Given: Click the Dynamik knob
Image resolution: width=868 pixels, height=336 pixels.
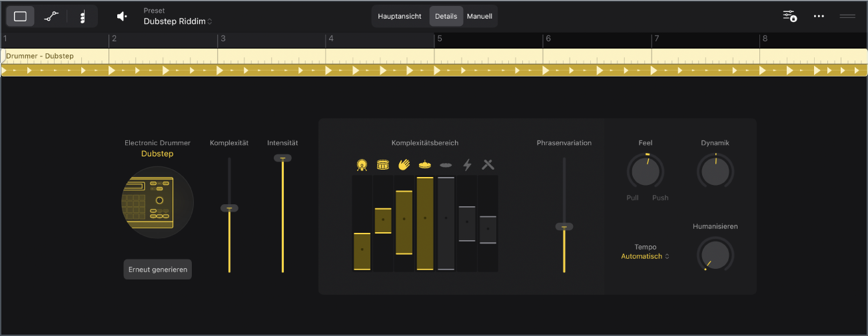Looking at the screenshot, I should pyautogui.click(x=715, y=172).
